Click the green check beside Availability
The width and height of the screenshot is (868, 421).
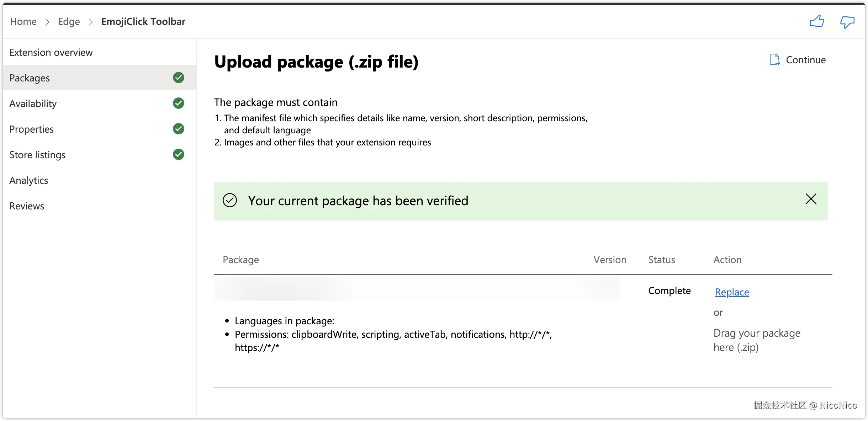[179, 103]
